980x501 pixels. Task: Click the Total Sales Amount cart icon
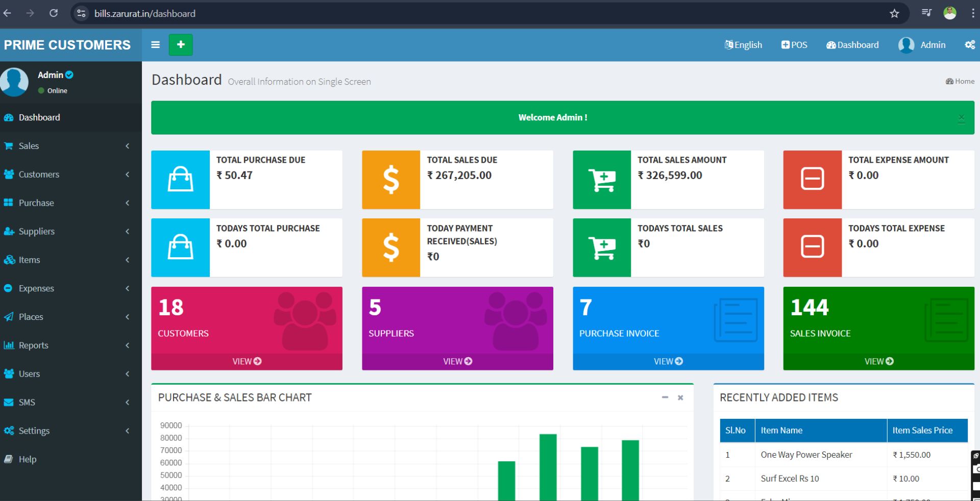pos(602,180)
